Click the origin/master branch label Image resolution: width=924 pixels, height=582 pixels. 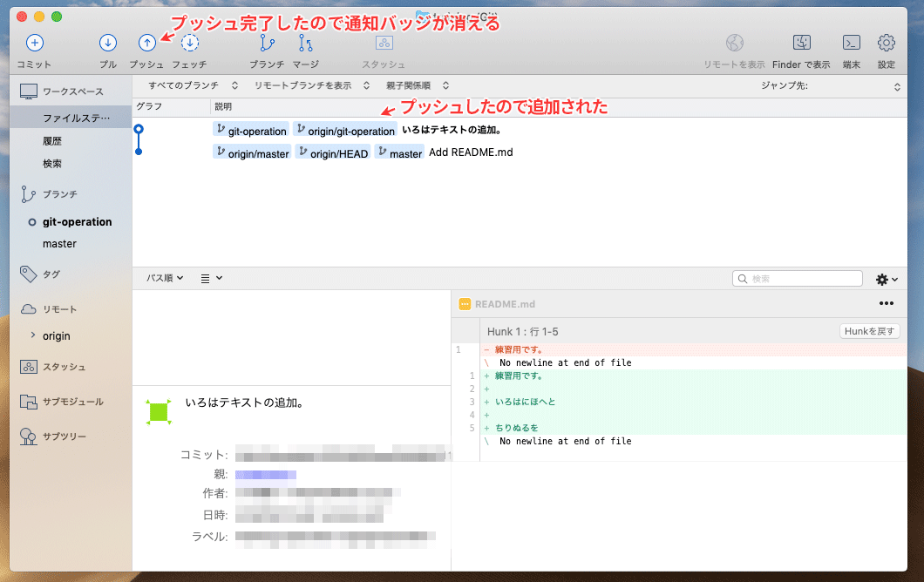click(252, 152)
